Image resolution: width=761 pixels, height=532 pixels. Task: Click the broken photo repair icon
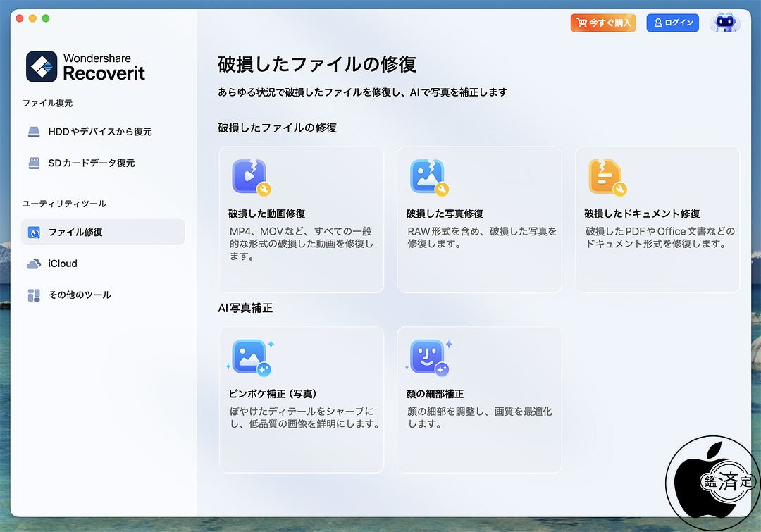pyautogui.click(x=428, y=177)
